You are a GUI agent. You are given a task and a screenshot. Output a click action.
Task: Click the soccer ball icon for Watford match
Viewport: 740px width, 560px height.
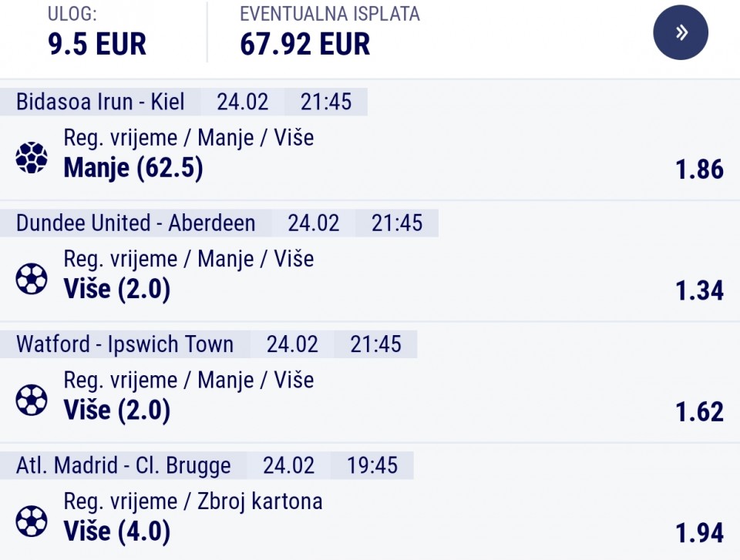tap(32, 400)
